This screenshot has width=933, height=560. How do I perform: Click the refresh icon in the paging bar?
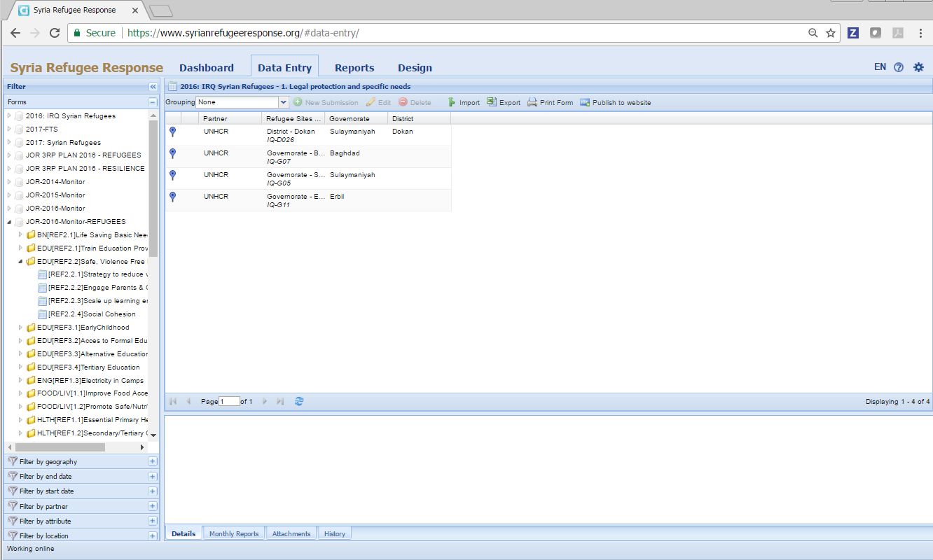(x=299, y=401)
